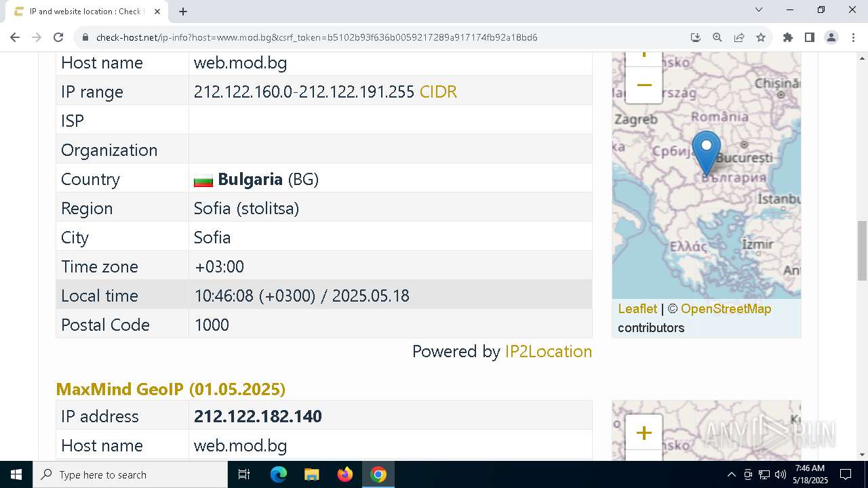The height and width of the screenshot is (488, 868).
Task: Switch to Chrome in the taskbar
Action: [378, 474]
